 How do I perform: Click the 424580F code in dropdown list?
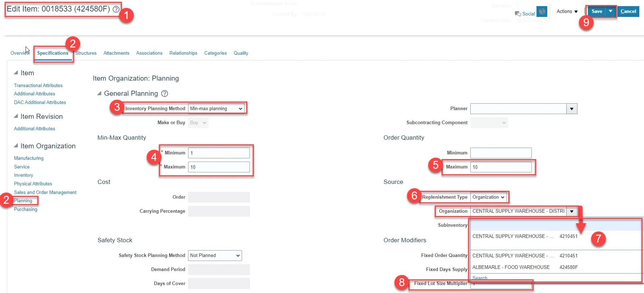click(568, 267)
